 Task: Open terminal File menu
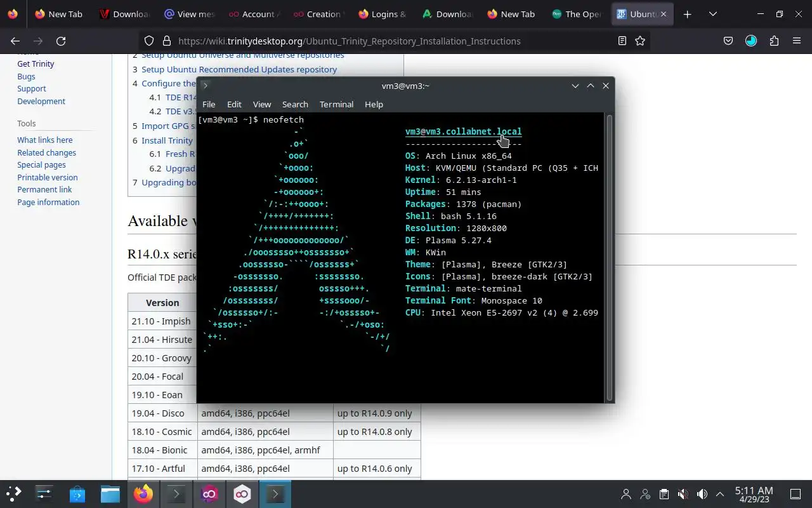tap(209, 104)
